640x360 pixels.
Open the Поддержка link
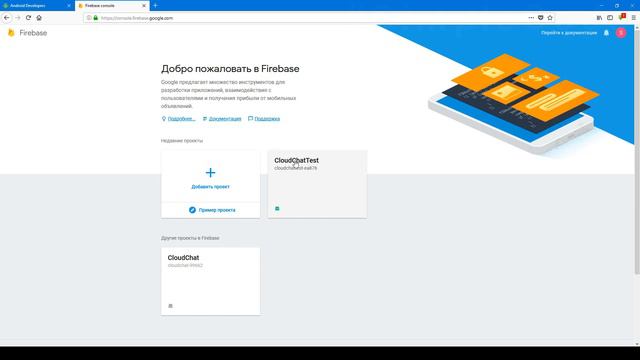[x=267, y=119]
